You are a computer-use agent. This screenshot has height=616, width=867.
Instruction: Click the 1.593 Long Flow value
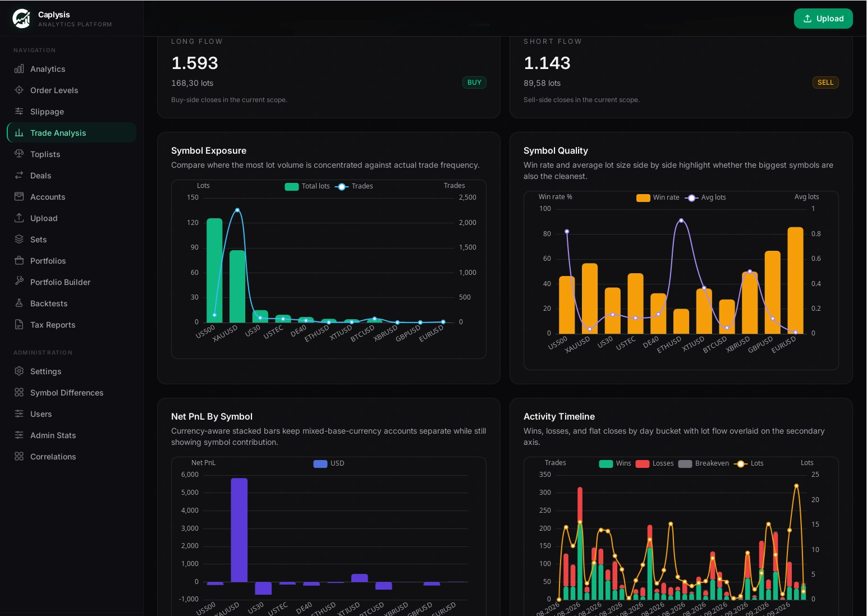pyautogui.click(x=195, y=63)
